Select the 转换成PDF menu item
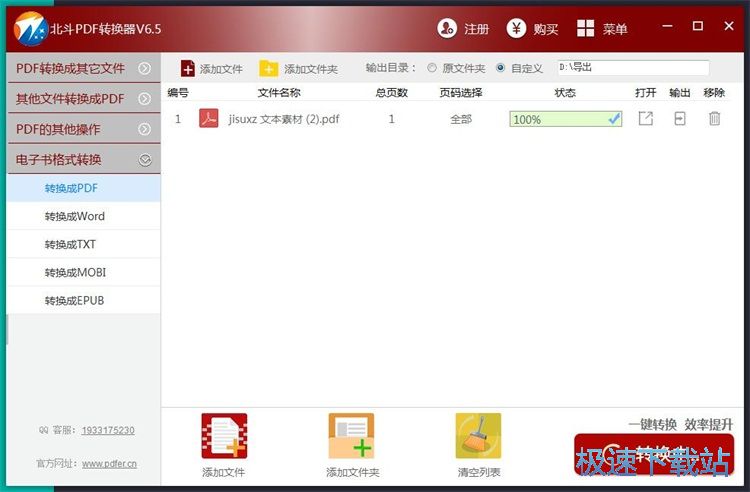Viewport: 750px width, 492px height. (x=84, y=188)
